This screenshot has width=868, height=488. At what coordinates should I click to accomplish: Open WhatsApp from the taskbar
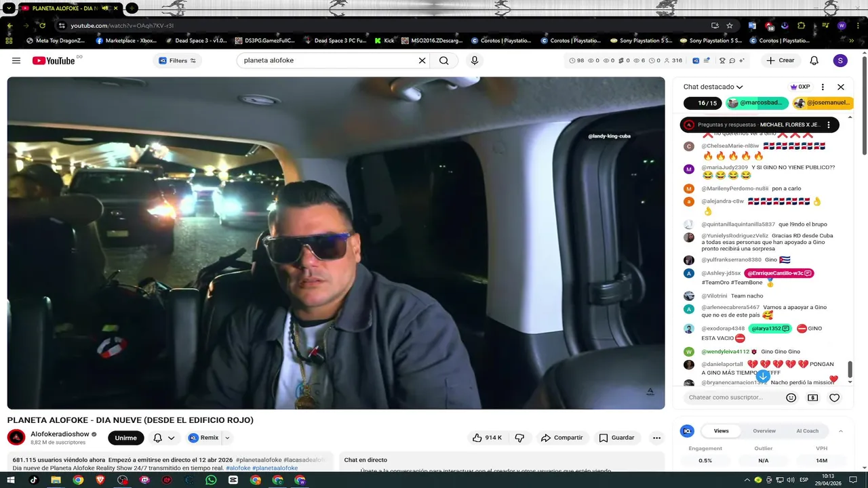tap(211, 480)
